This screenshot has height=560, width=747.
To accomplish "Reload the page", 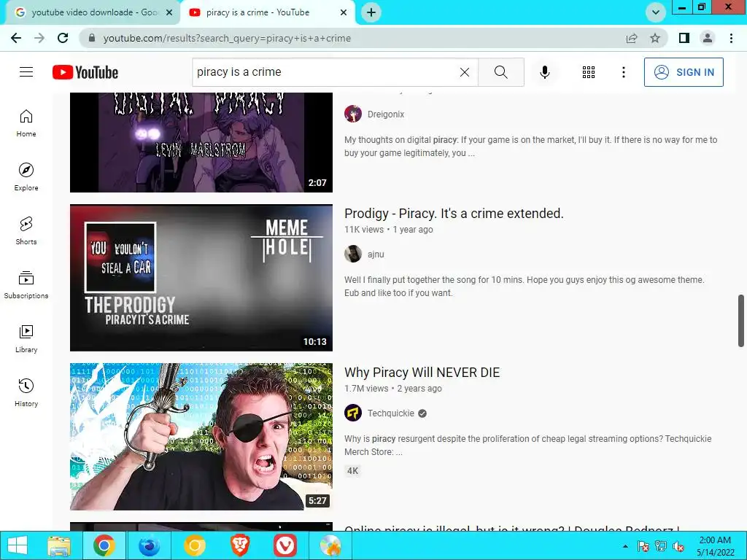I will tap(63, 38).
